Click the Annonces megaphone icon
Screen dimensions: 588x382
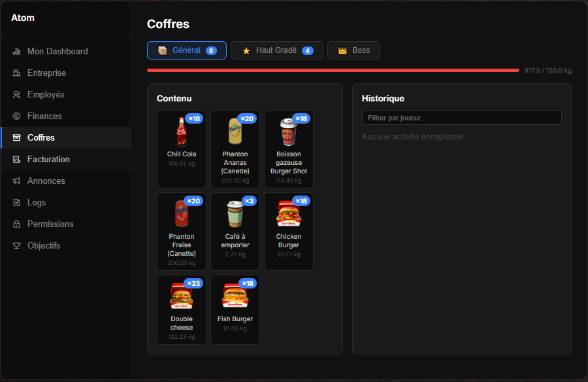pyautogui.click(x=17, y=181)
